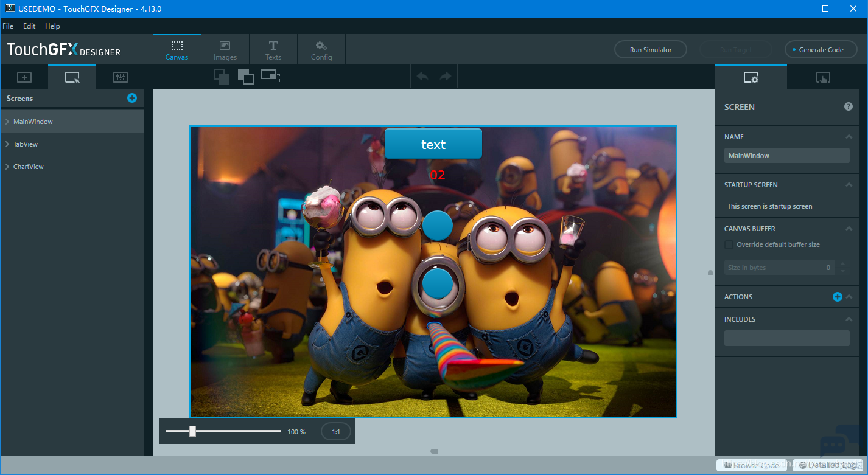
Task: Click the Detailed Log button
Action: [x=828, y=465]
